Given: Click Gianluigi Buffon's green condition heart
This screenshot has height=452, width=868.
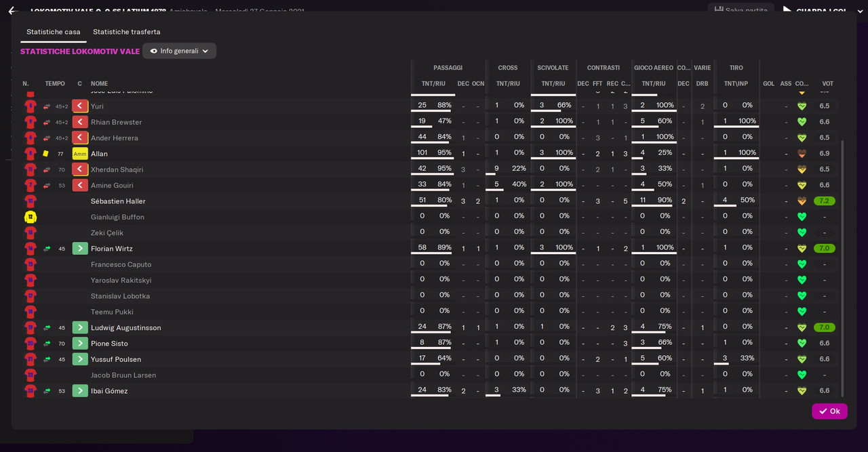Looking at the screenshot, I should point(802,217).
